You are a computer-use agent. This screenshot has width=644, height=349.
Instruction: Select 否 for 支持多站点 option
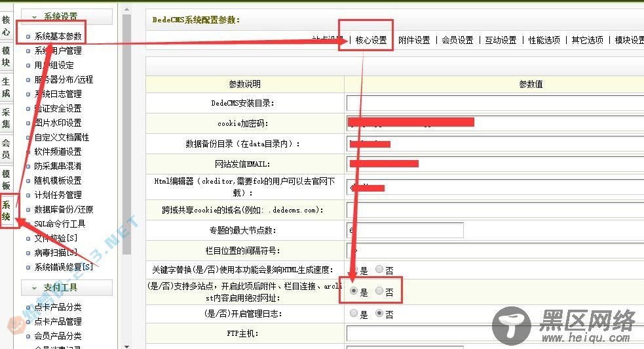pos(379,291)
